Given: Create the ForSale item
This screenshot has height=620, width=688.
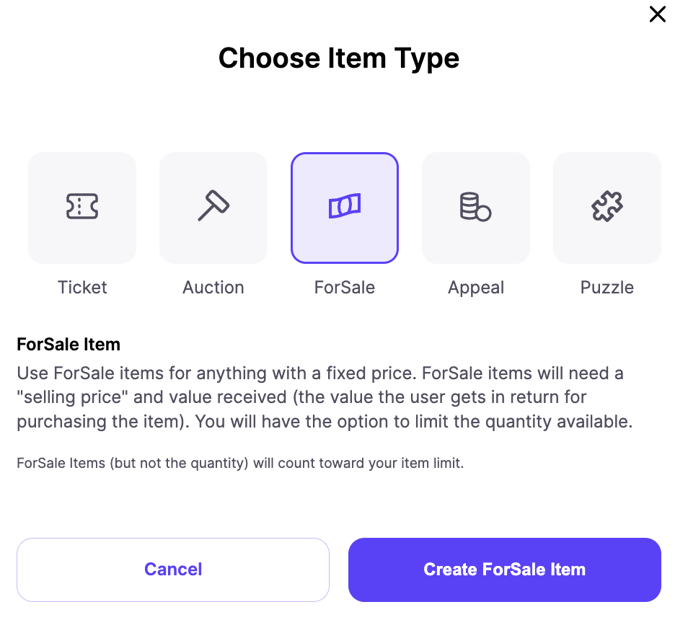Looking at the screenshot, I should click(505, 570).
